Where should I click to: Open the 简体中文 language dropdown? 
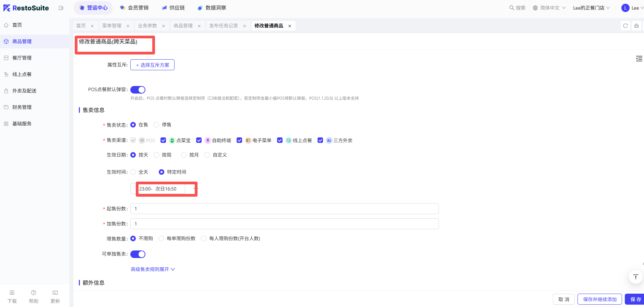point(549,8)
